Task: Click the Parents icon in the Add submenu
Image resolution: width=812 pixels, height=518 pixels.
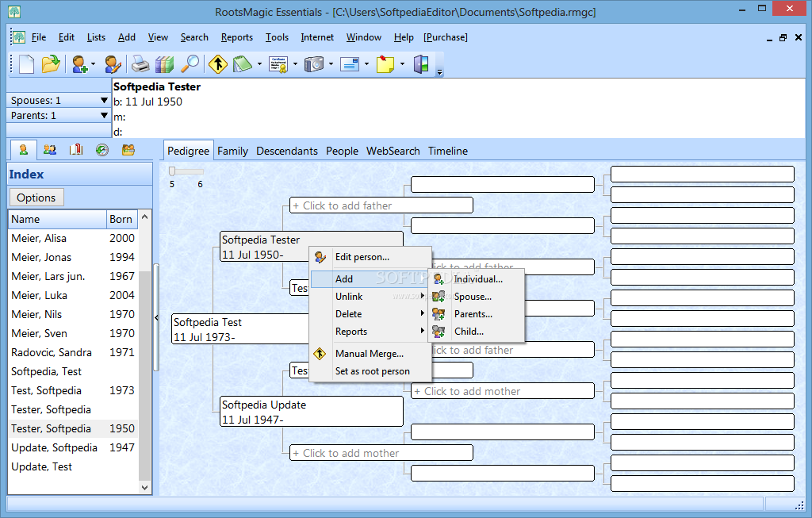Action: coord(439,314)
